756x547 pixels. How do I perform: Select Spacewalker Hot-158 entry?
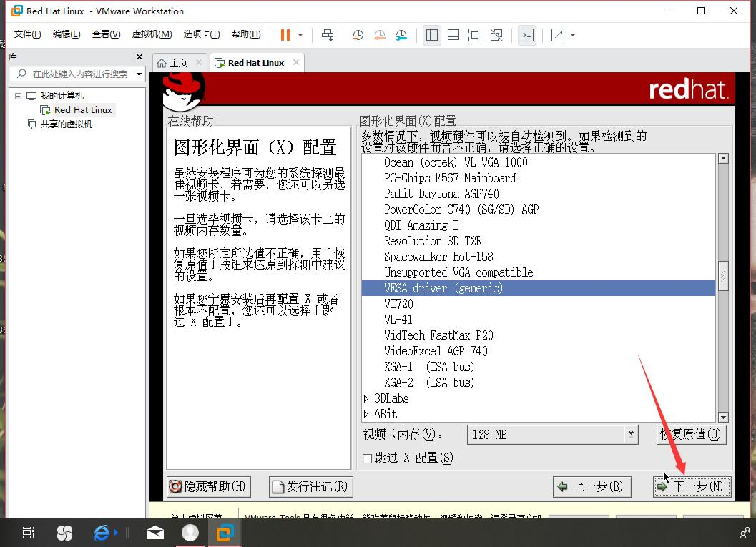tap(538, 257)
